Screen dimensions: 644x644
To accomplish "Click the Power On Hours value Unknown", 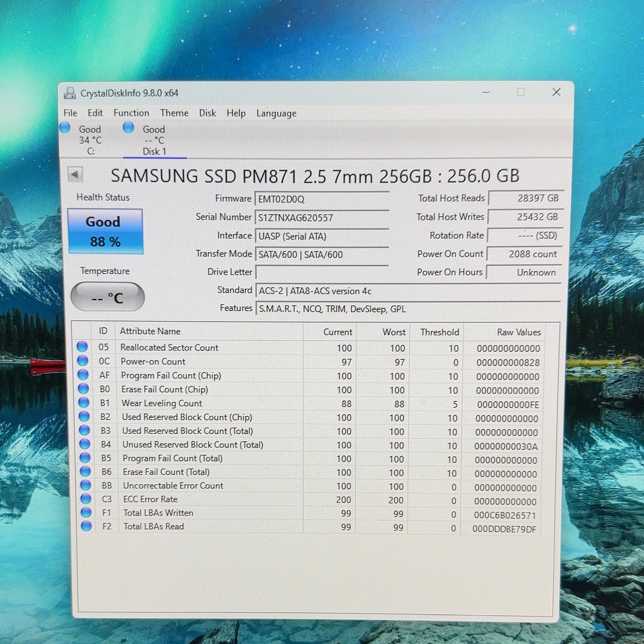I will pyautogui.click(x=525, y=272).
